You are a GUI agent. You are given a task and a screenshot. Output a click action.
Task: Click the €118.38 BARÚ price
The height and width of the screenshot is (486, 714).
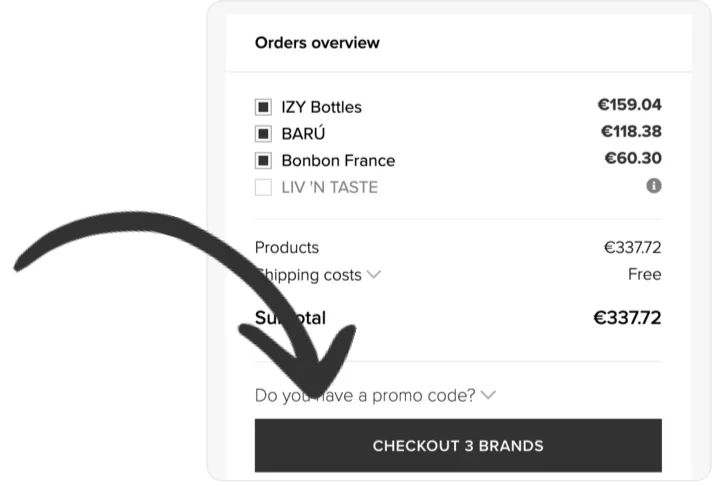tap(631, 131)
